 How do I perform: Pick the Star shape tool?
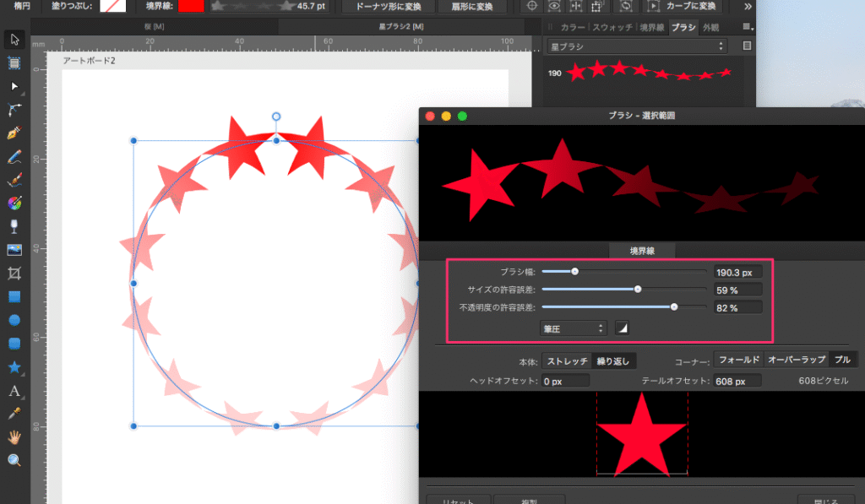14,367
